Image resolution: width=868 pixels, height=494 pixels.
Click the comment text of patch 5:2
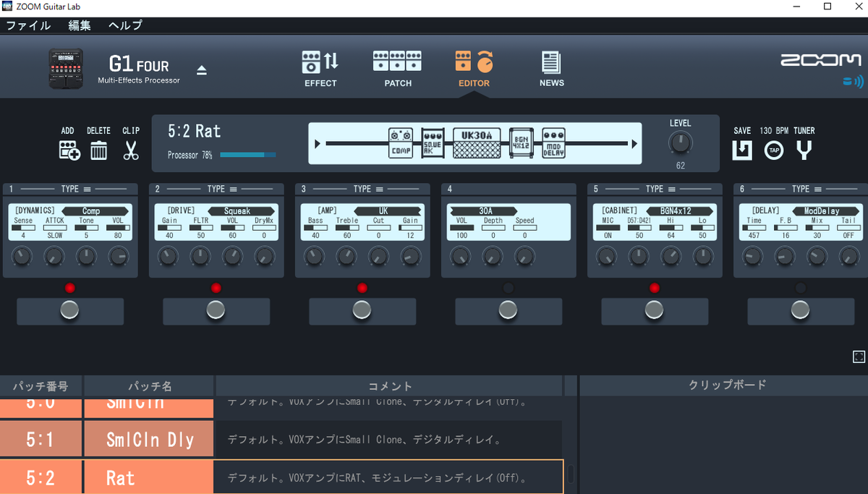coord(377,478)
